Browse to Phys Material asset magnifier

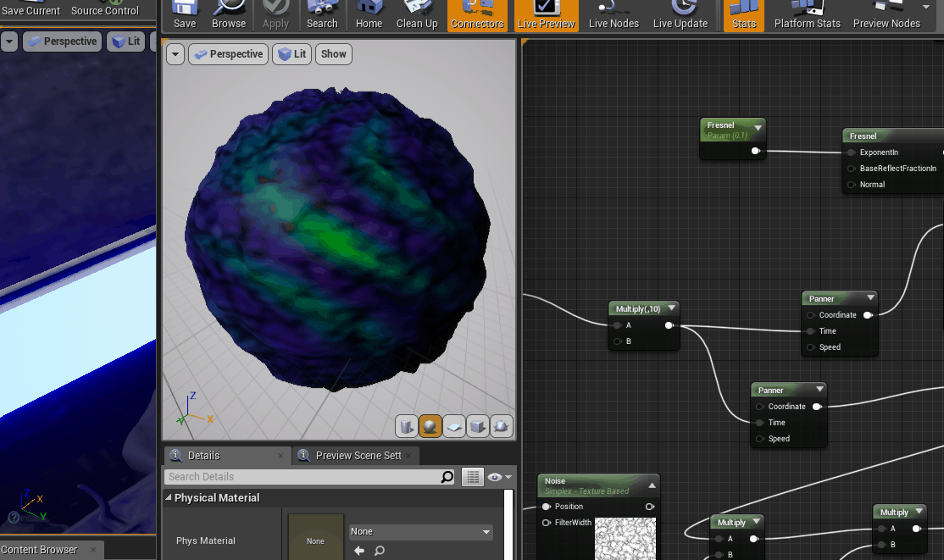(x=380, y=551)
